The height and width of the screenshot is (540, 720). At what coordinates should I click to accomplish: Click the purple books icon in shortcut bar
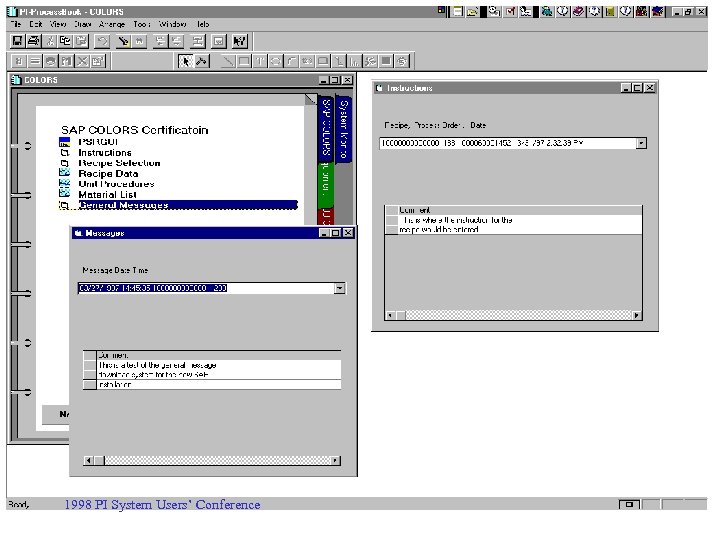tap(579, 11)
